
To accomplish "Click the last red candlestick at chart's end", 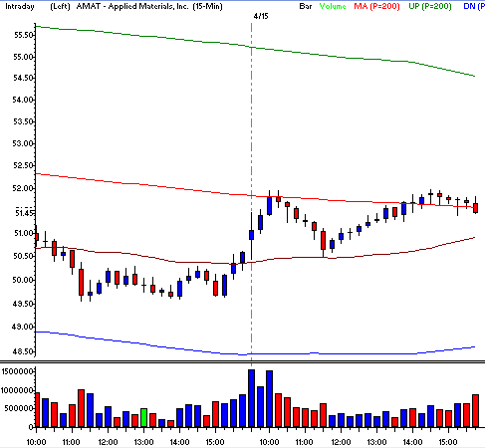I will click(476, 208).
